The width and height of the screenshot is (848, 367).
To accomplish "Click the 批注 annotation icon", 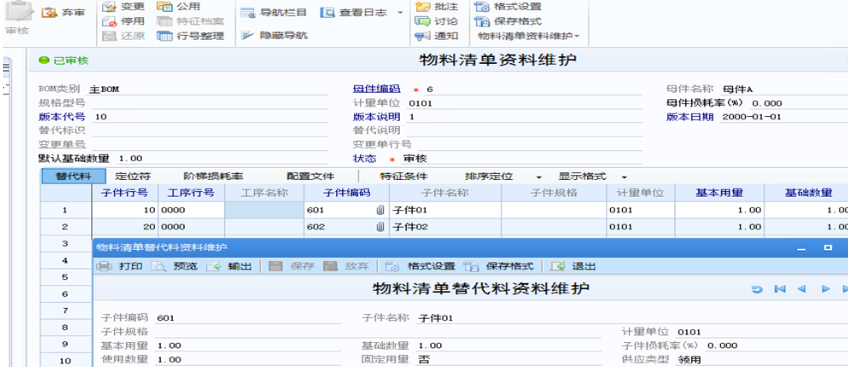I will click(x=422, y=6).
